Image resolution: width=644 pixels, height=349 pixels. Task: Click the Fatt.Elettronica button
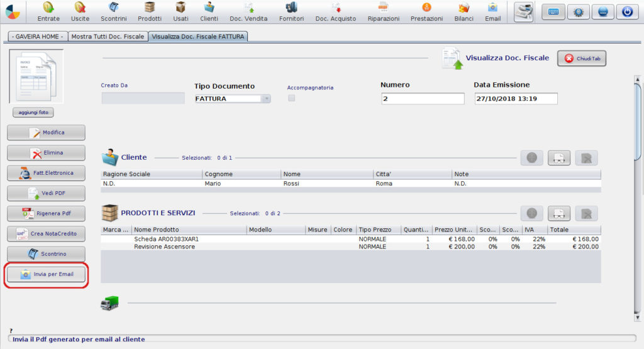click(46, 173)
